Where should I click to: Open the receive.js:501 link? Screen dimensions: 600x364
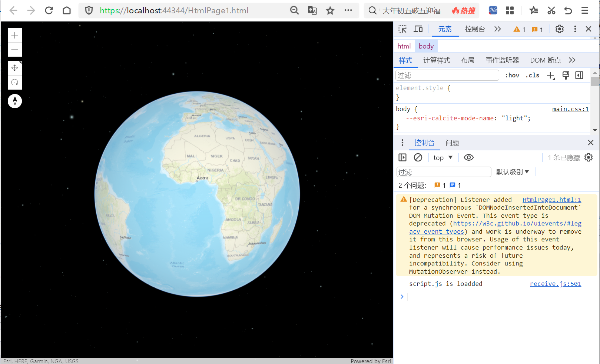tap(555, 283)
